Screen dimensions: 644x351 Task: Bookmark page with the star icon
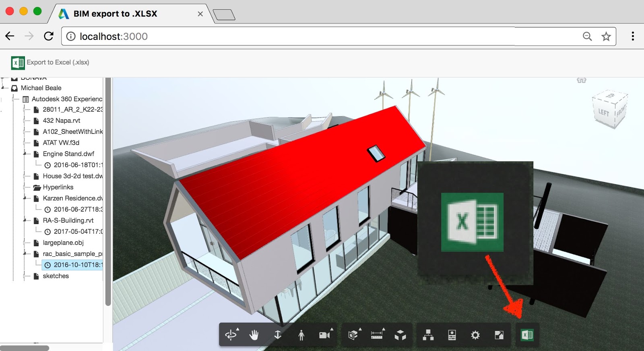(x=606, y=36)
